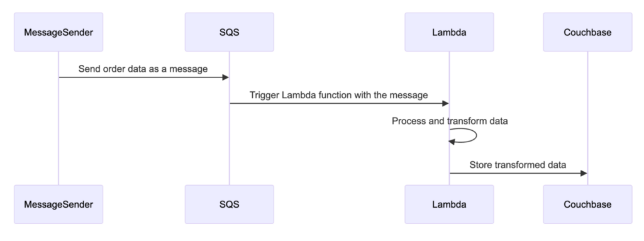Image resolution: width=644 pixels, height=241 pixels.
Task: Click the top MessageSender participant box
Action: (x=58, y=32)
